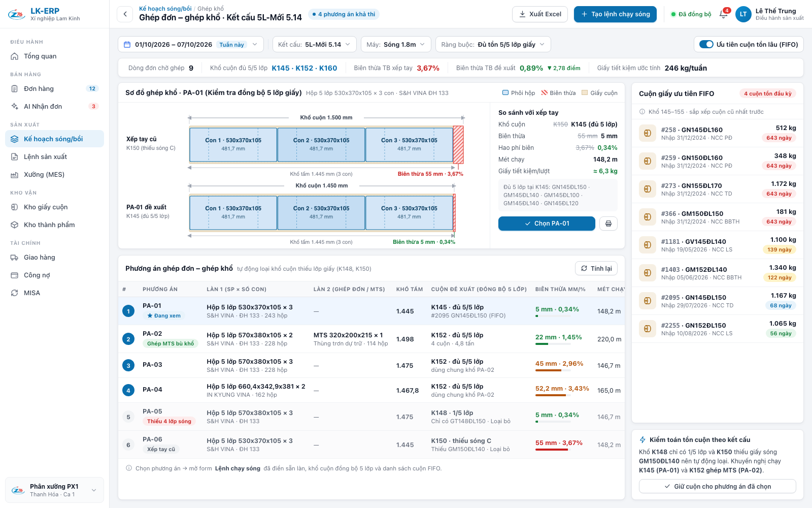This screenshot has width=812, height=508.
Task: Click the lightning icon in Kiểm toán panel
Action: pos(642,440)
